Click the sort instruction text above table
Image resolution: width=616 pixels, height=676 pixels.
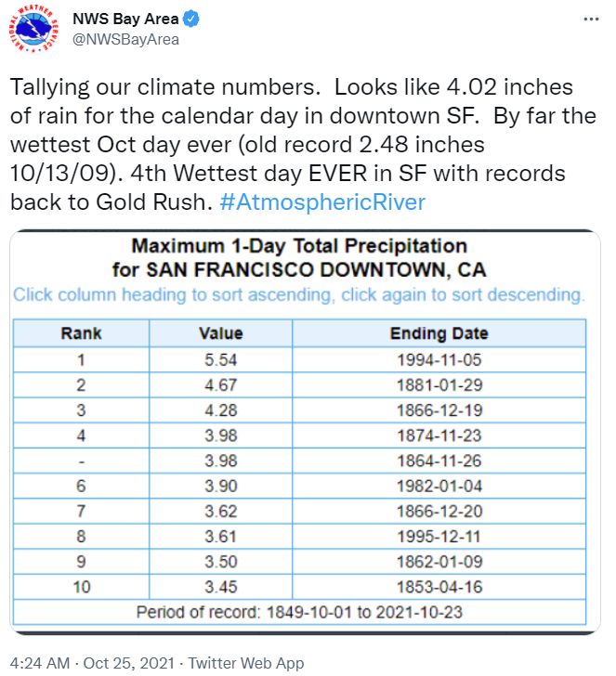(299, 295)
